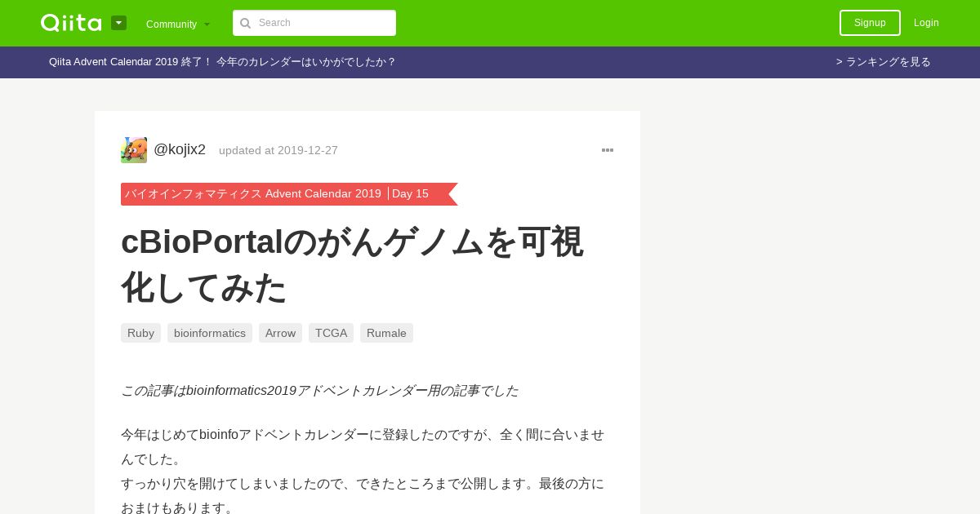Click the Signup button
The height and width of the screenshot is (514, 980).
coord(870,23)
